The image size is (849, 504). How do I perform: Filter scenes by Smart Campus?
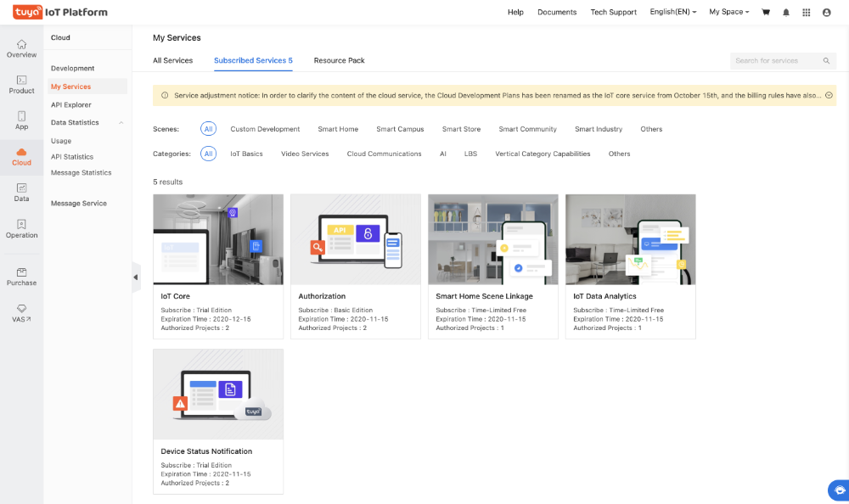pos(400,129)
